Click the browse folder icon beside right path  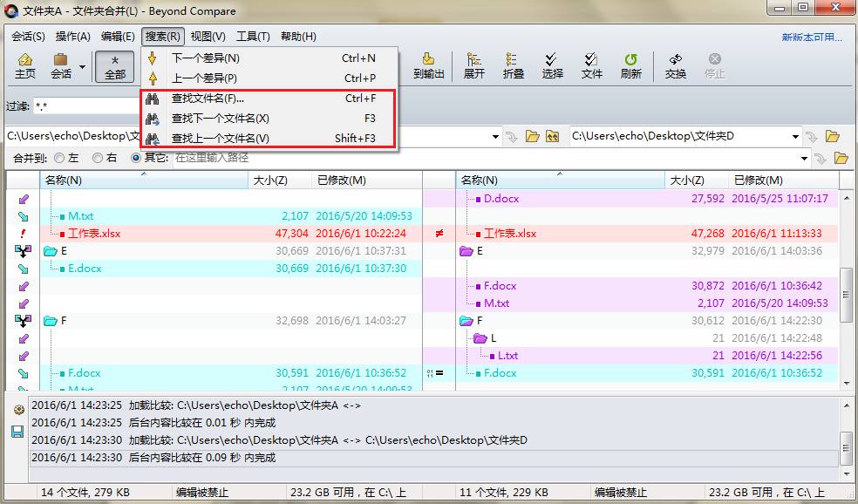tap(832, 137)
